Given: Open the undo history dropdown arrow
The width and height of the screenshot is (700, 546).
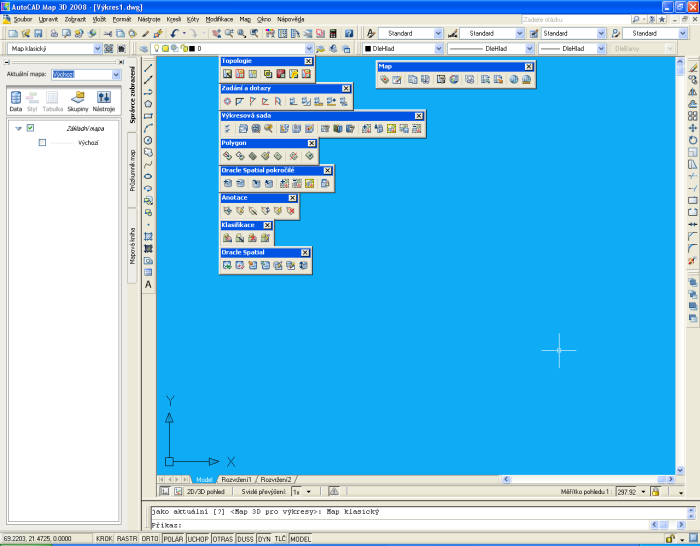Looking at the screenshot, I should [x=184, y=33].
